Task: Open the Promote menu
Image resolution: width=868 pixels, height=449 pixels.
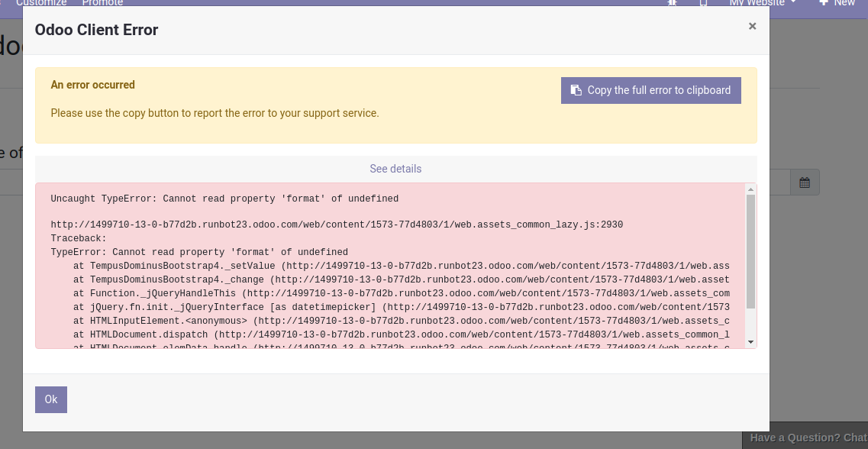Action: tap(102, 2)
